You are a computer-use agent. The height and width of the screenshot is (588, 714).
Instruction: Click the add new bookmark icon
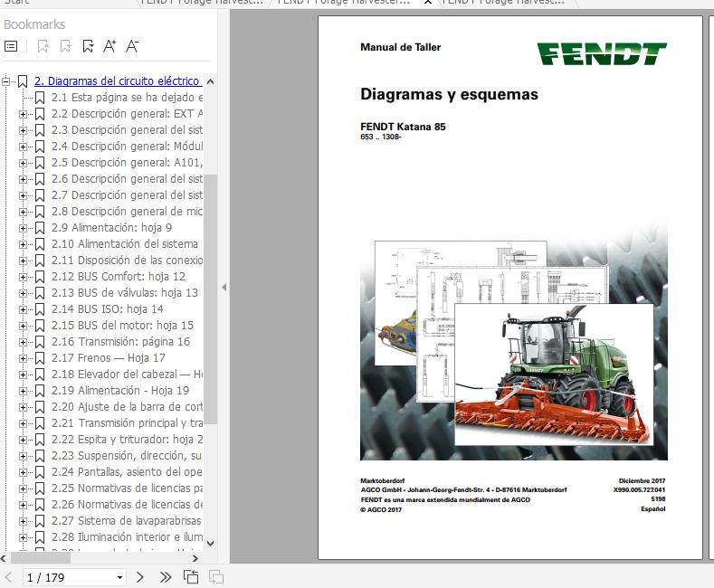[x=65, y=46]
